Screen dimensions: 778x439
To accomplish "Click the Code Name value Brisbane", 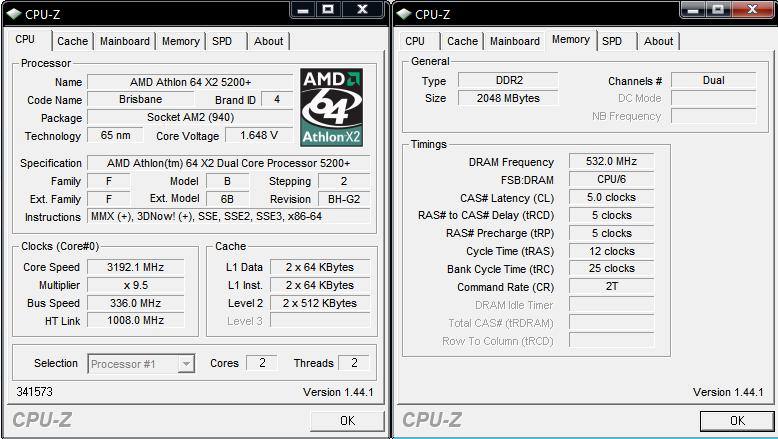I will pyautogui.click(x=140, y=99).
